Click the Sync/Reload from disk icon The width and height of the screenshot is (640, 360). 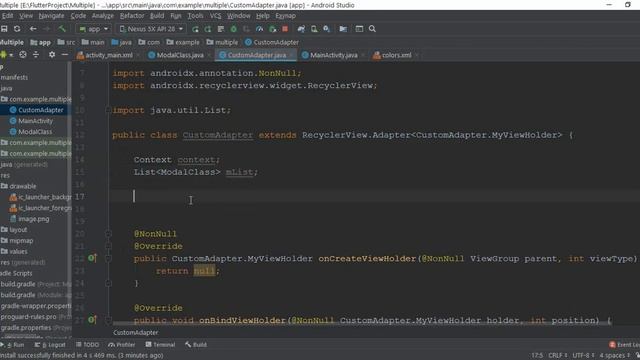tap(17, 29)
